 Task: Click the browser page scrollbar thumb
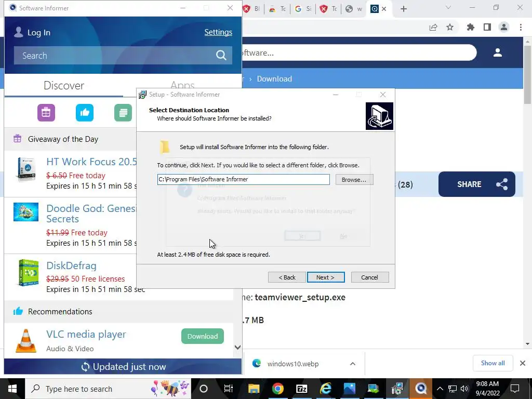click(527, 75)
